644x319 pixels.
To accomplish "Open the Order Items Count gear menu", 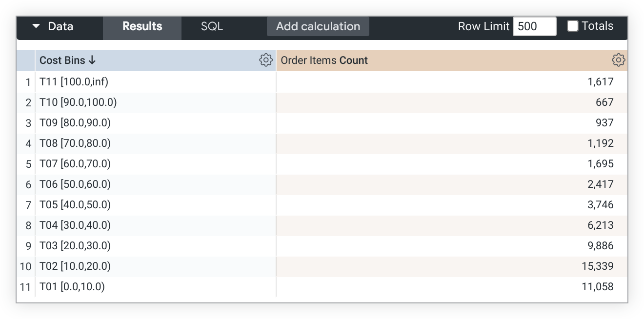I will point(618,60).
